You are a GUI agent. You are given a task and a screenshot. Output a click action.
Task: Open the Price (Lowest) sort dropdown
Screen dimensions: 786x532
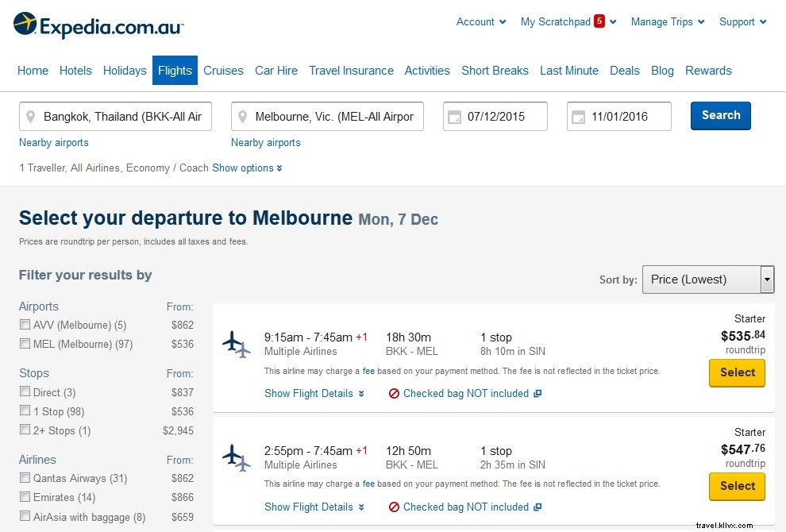(707, 279)
